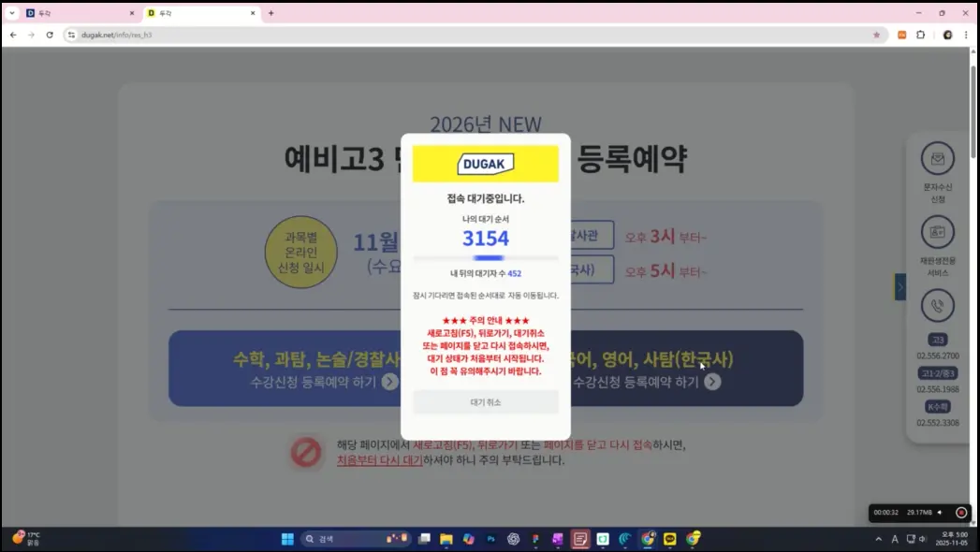This screenshot has height=552, width=980.
Task: Click the yellow DUGAK logo in the dialog
Action: click(x=485, y=163)
